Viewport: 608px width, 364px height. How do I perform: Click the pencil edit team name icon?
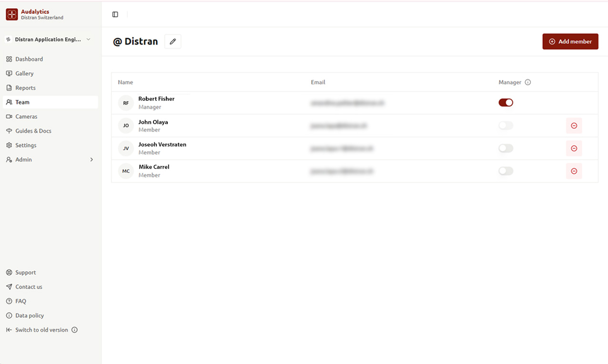tap(173, 41)
